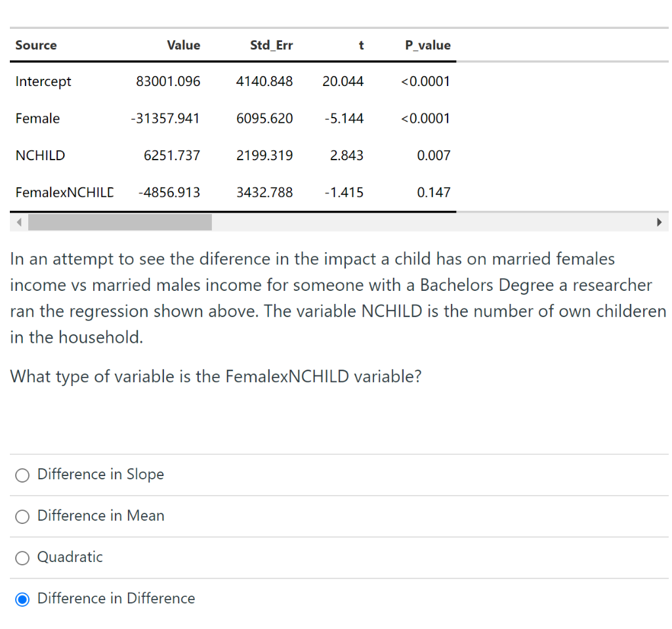Click the t statistic -5.144
672x629 pixels.
point(344,118)
